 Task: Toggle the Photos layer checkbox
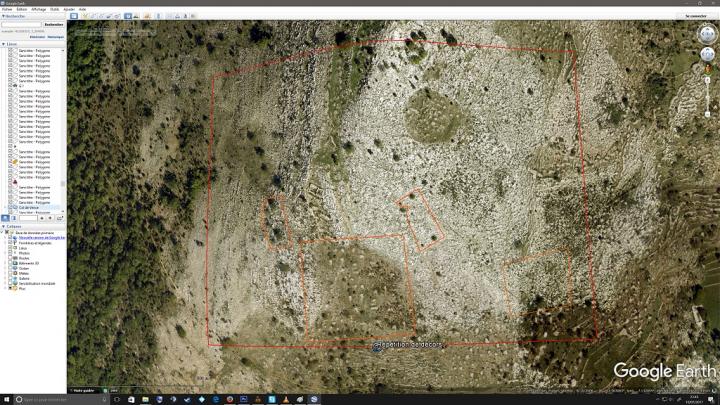pyautogui.click(x=10, y=253)
